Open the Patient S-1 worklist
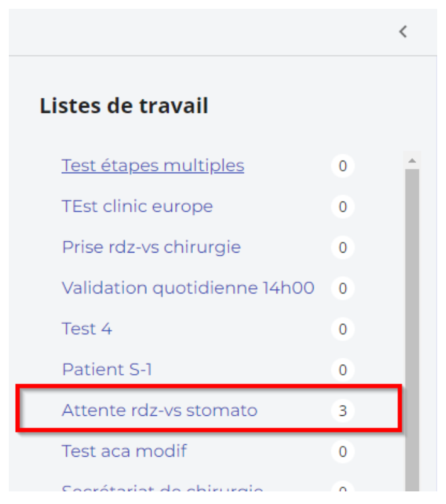The image size is (446, 504). (107, 369)
